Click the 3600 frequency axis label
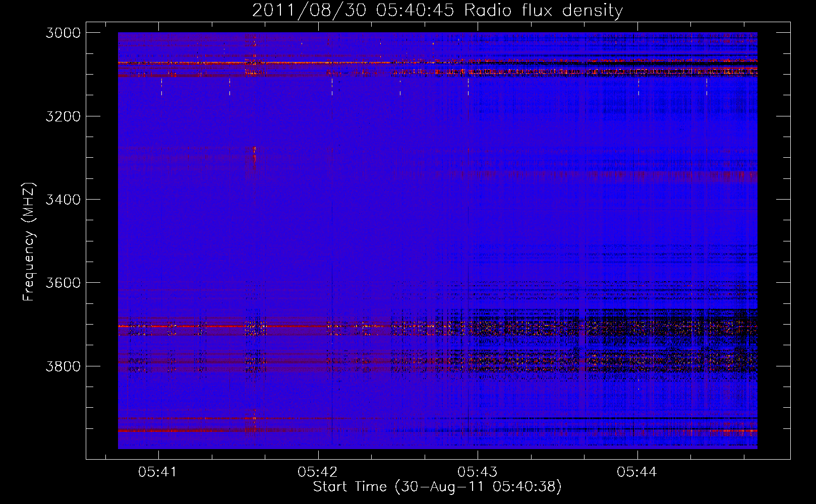 pos(63,283)
